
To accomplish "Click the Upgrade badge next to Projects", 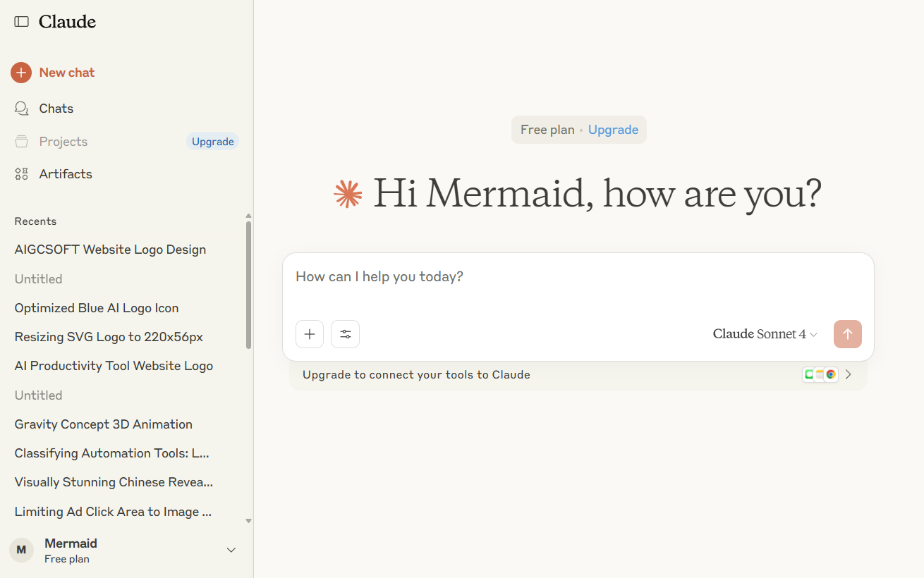I will [x=212, y=142].
